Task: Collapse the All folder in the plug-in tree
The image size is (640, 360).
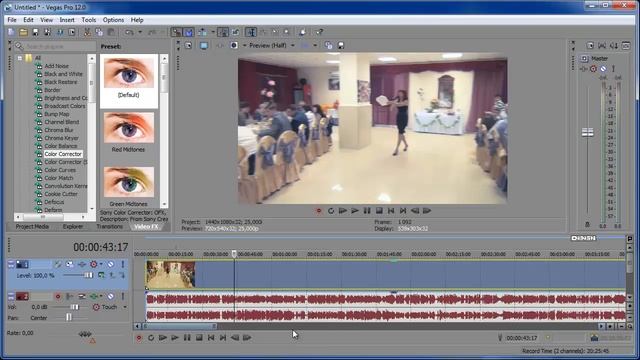Action: (20, 58)
